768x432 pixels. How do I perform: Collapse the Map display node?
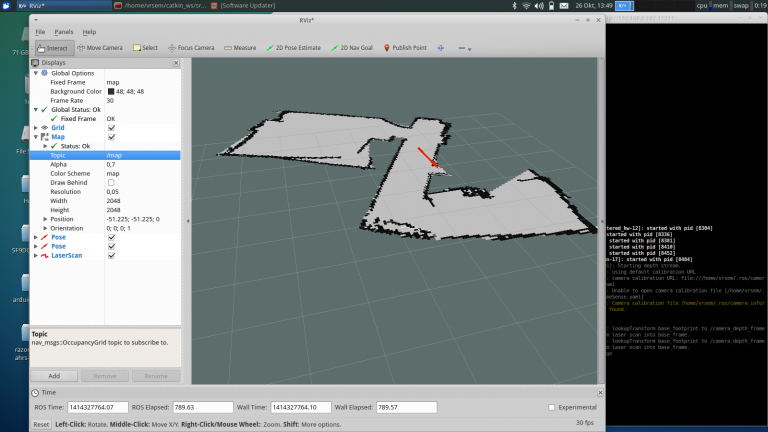(x=36, y=137)
